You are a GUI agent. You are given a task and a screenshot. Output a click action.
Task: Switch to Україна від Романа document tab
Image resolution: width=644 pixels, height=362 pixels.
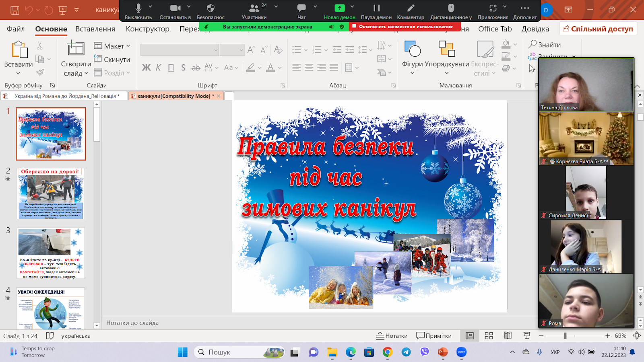pyautogui.click(x=64, y=96)
